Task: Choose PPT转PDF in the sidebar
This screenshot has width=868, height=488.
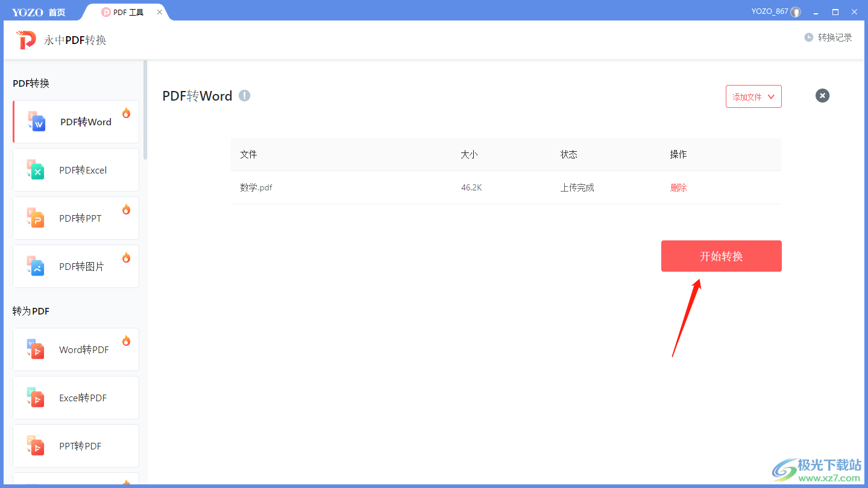Action: pyautogui.click(x=76, y=446)
